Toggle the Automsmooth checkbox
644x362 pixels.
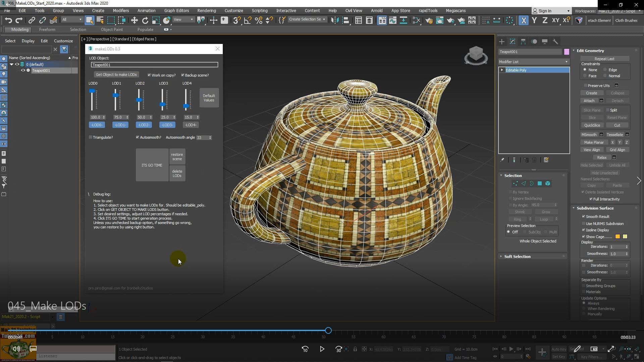tap(138, 137)
